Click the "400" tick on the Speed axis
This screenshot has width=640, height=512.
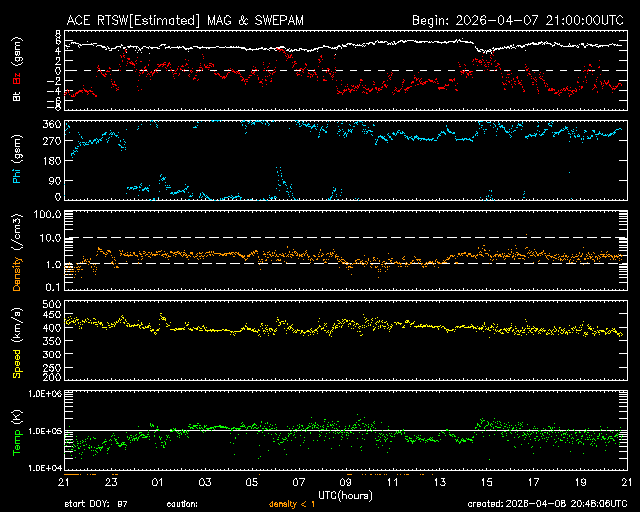click(x=52, y=328)
